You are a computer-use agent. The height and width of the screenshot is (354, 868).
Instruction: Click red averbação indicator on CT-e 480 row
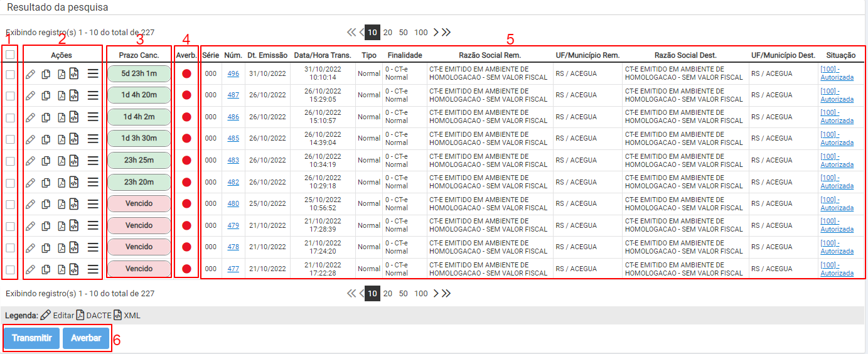click(186, 204)
